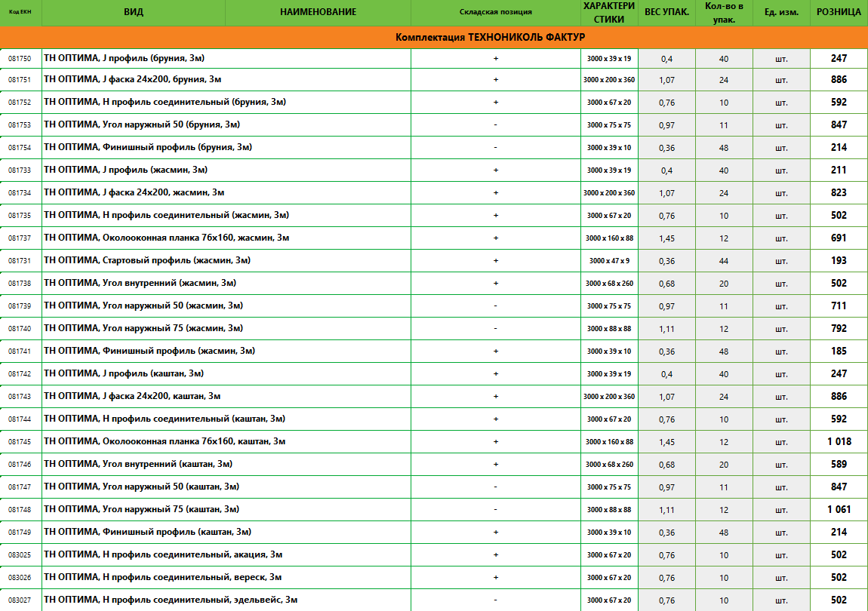Select 'Финишный профиль (каштан, 3м)' name
Screen dimensions: 868x611
click(x=177, y=532)
